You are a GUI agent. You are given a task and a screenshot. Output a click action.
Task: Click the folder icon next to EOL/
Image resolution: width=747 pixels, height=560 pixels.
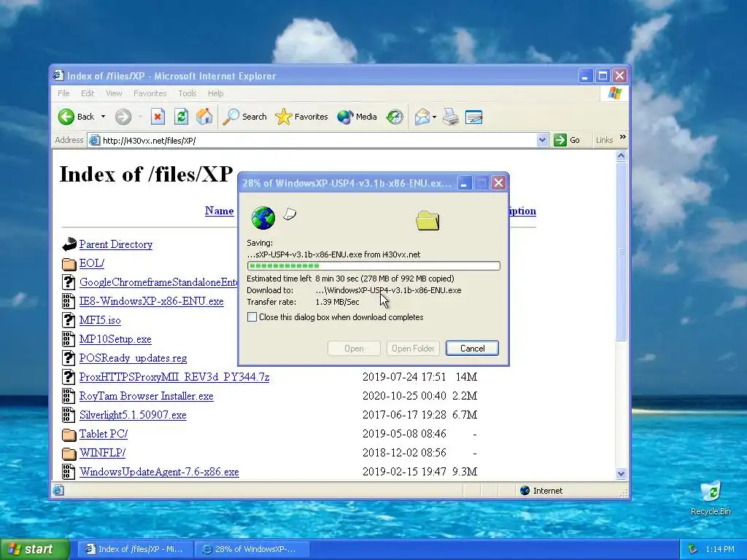tap(69, 263)
